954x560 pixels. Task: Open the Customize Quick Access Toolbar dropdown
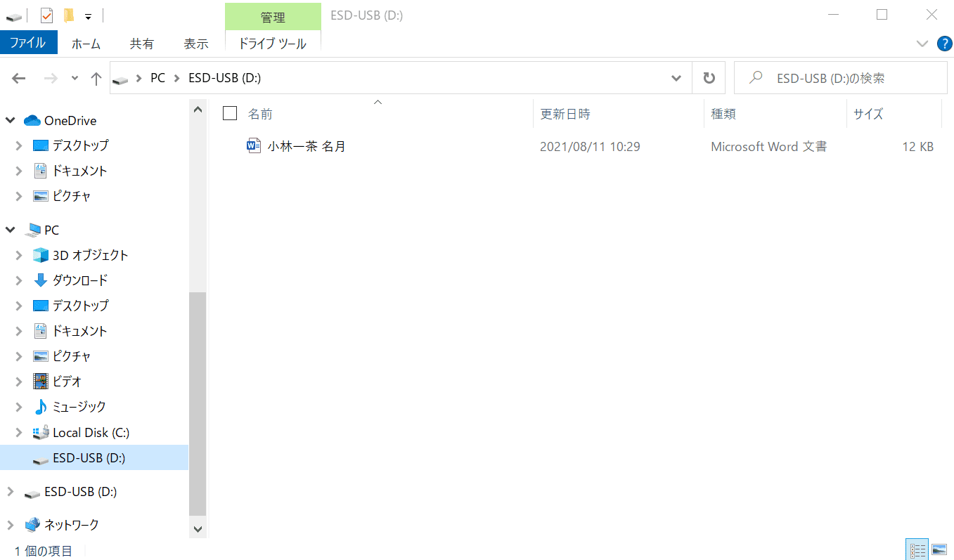pos(88,15)
